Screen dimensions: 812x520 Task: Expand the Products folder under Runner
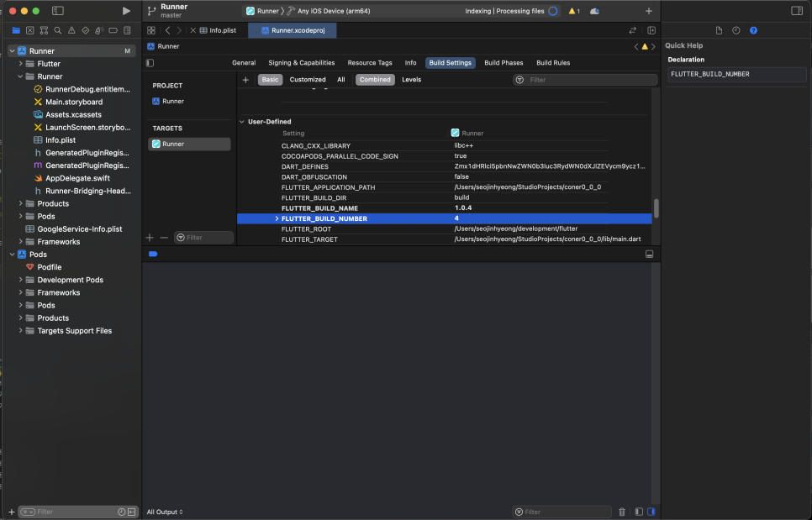21,204
